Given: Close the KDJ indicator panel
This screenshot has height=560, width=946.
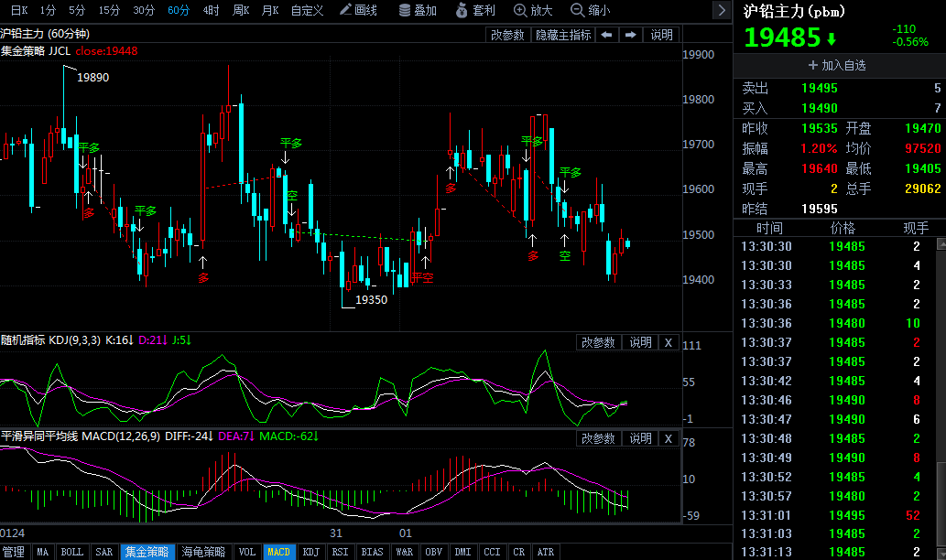Looking at the screenshot, I should [669, 342].
